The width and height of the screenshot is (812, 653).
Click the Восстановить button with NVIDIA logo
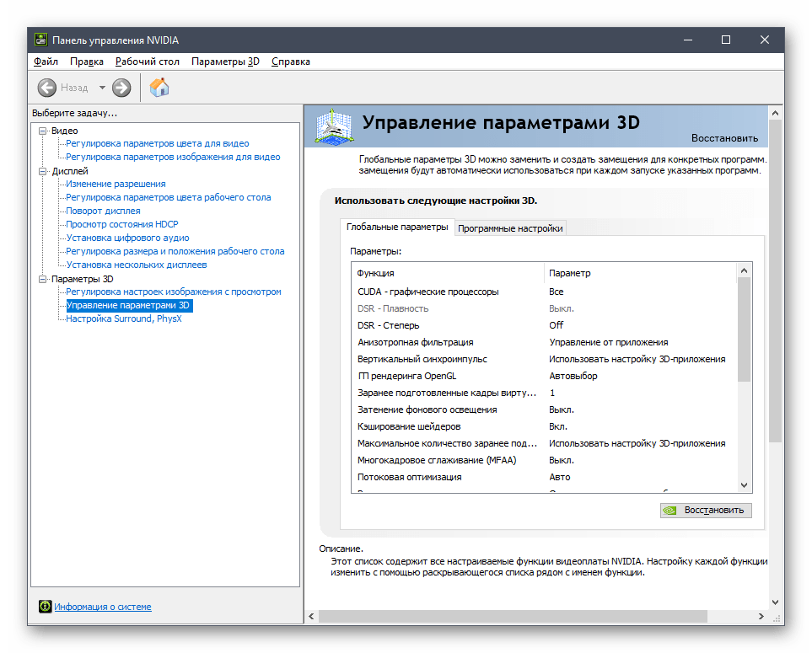click(706, 511)
